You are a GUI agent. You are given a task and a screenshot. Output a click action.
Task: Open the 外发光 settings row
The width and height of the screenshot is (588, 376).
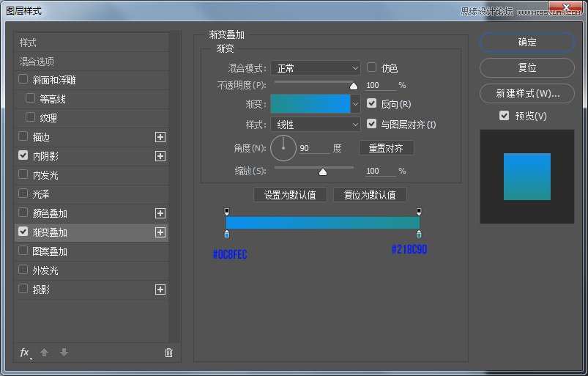tap(91, 270)
